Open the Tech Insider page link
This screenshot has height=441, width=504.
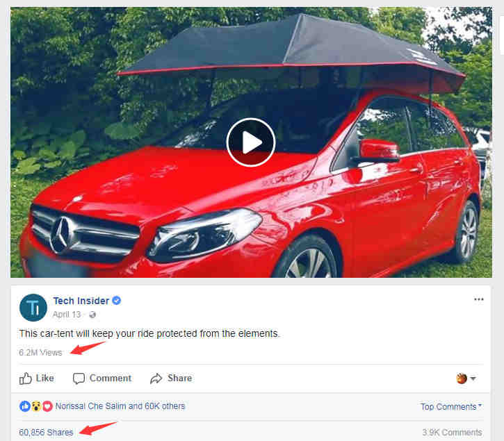pos(81,301)
